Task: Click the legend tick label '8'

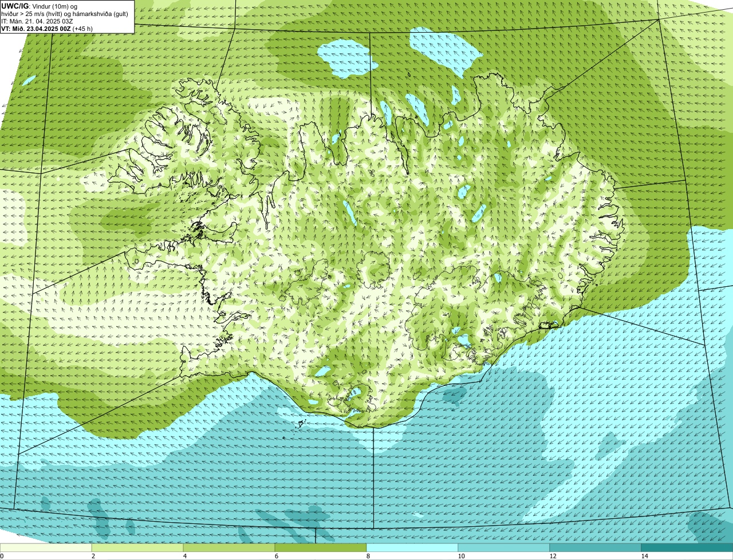Action: [x=368, y=556]
